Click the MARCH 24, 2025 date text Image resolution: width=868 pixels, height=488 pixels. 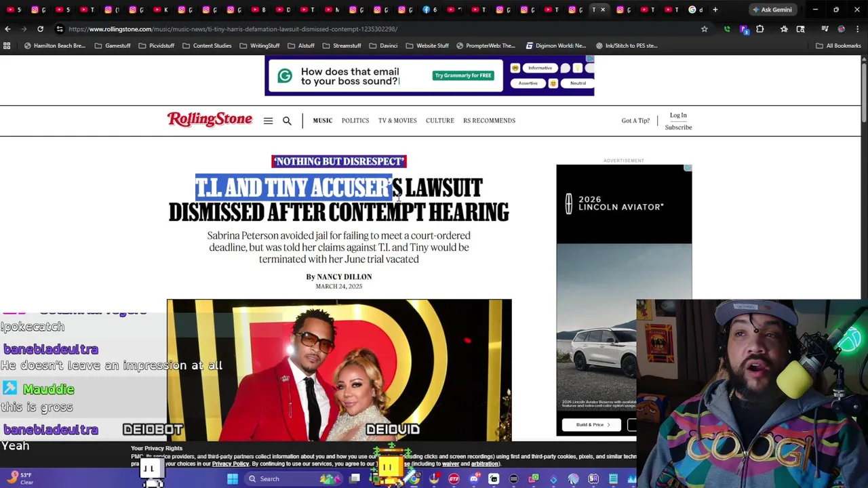click(339, 286)
